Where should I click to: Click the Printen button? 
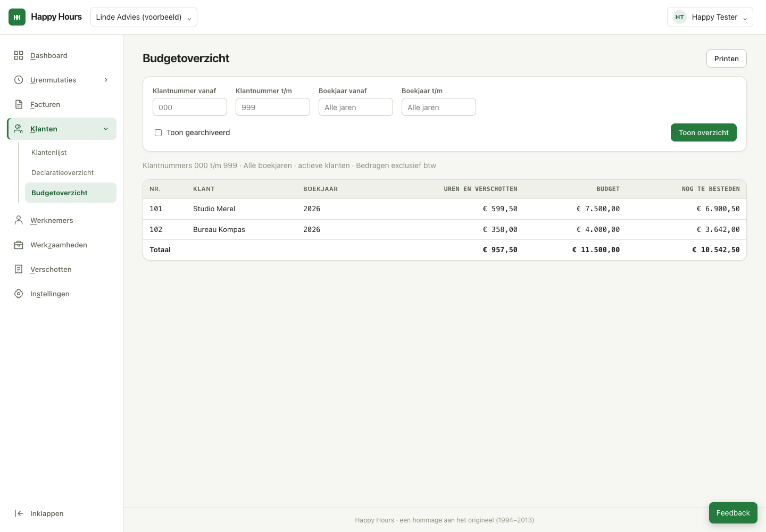(726, 59)
